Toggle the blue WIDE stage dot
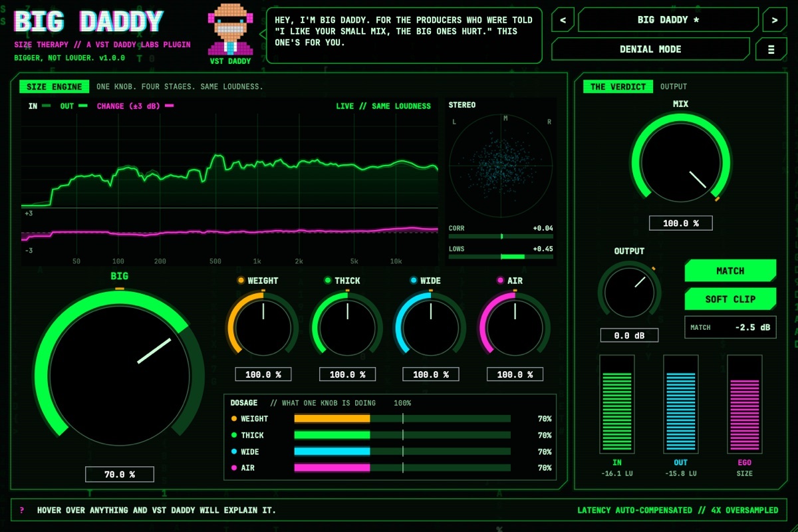This screenshot has width=798, height=532. (x=414, y=281)
